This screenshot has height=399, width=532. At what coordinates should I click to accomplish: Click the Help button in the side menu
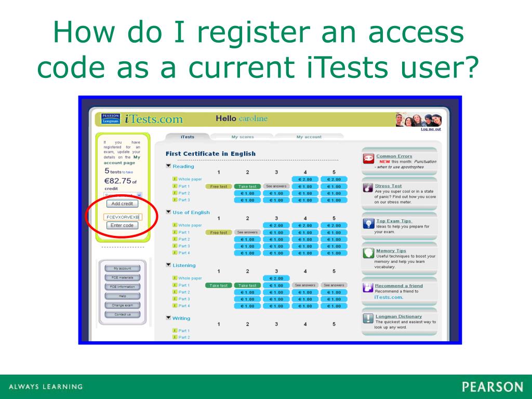coord(123,296)
